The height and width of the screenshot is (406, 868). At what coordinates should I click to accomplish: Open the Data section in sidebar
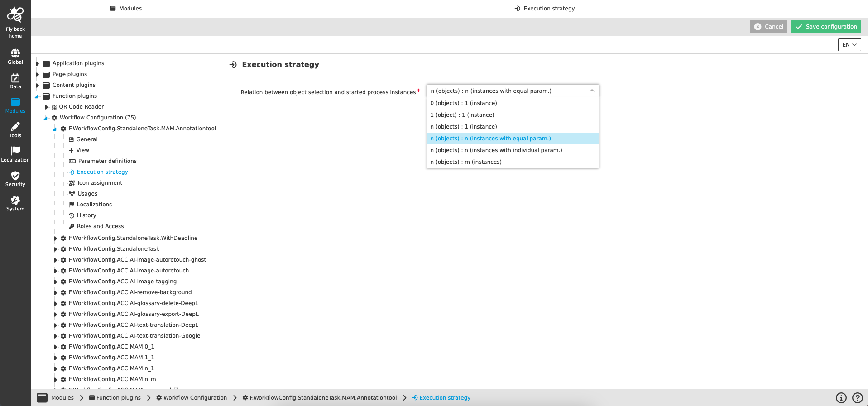tap(15, 81)
